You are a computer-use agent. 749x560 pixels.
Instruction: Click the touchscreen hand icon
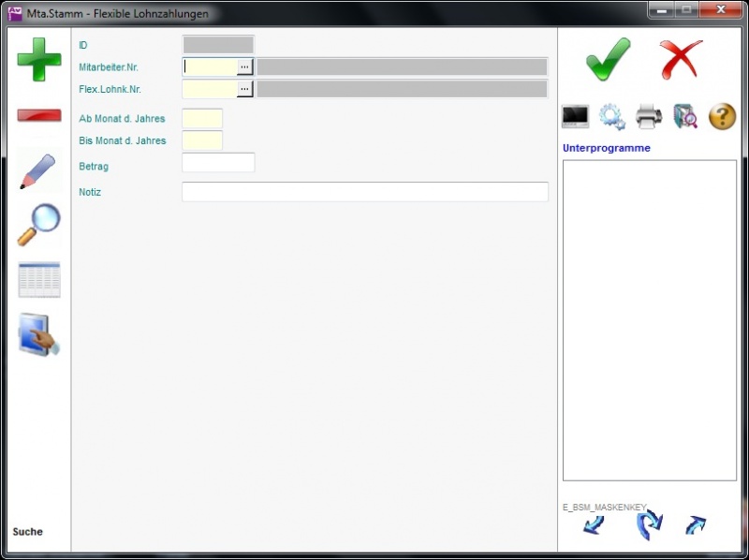pyautogui.click(x=39, y=334)
